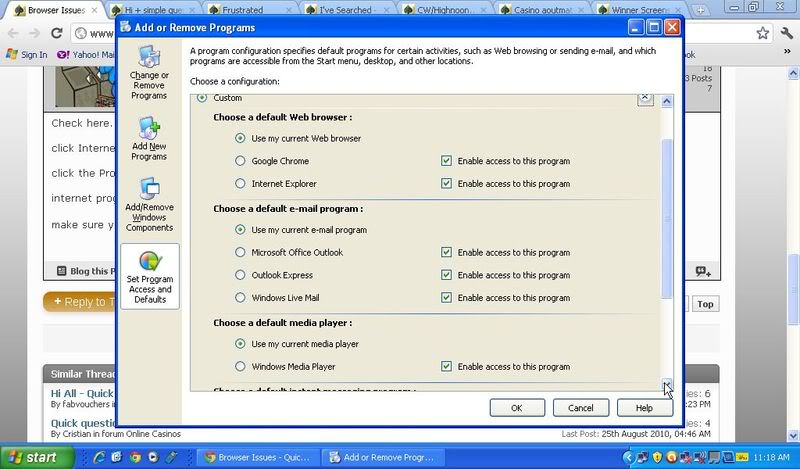This screenshot has width=800, height=469.
Task: Click the configuration list scrollbar thumb
Action: click(666, 218)
